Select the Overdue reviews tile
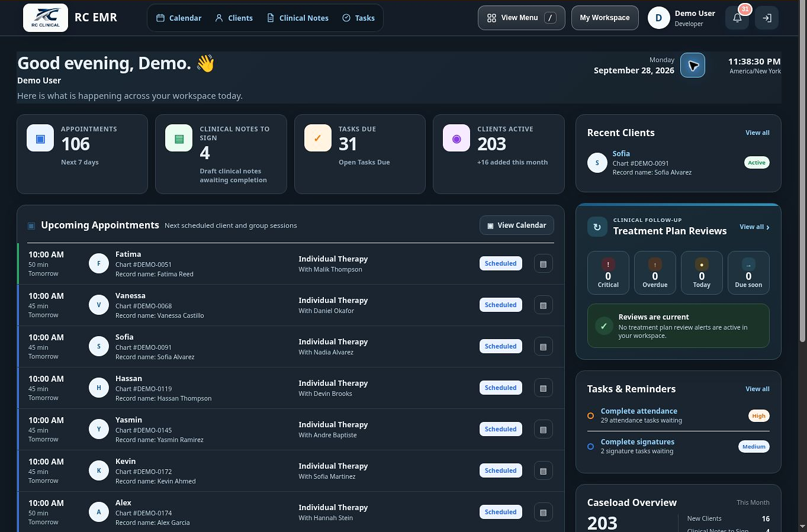The width and height of the screenshot is (807, 532). [655, 273]
